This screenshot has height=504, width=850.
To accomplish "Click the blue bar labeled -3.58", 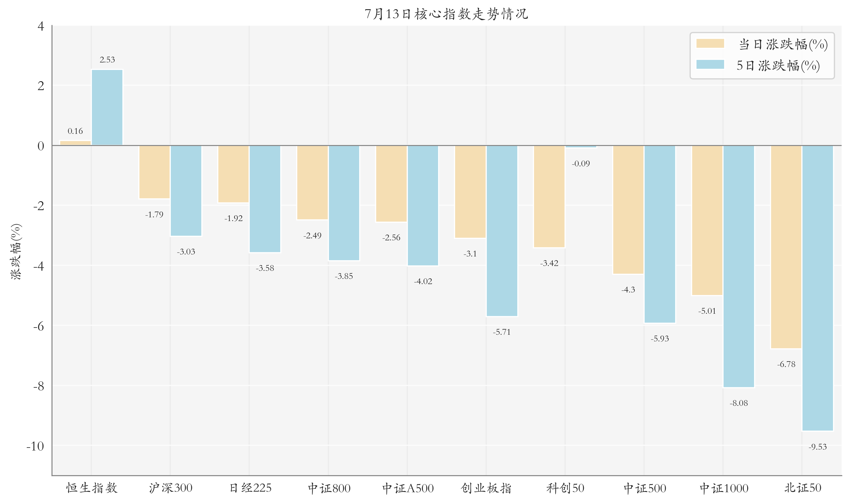I will tap(265, 199).
